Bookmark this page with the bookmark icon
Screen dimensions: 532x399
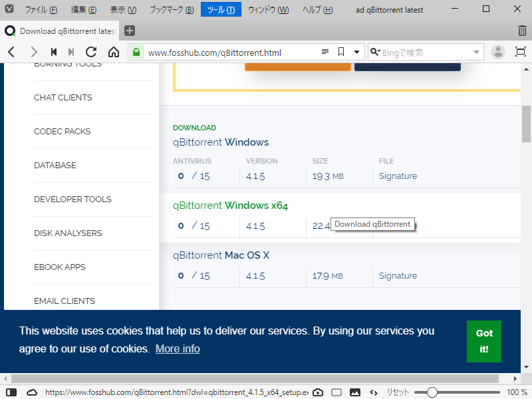click(x=341, y=52)
